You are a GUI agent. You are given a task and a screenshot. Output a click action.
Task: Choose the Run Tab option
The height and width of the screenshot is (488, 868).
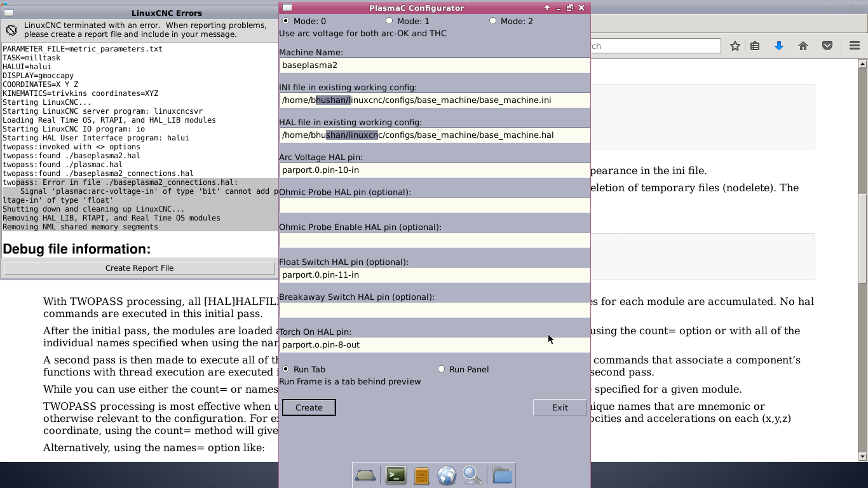click(285, 369)
